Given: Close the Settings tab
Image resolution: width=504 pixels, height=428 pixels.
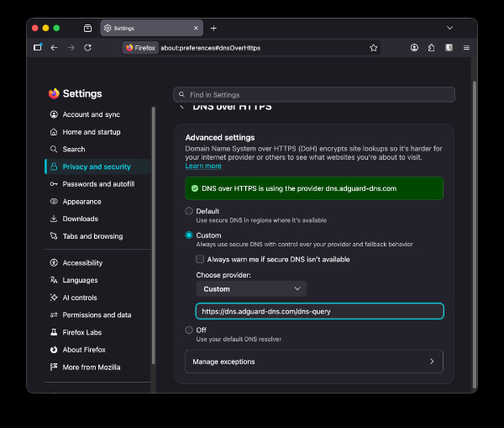Looking at the screenshot, I should pyautogui.click(x=196, y=28).
